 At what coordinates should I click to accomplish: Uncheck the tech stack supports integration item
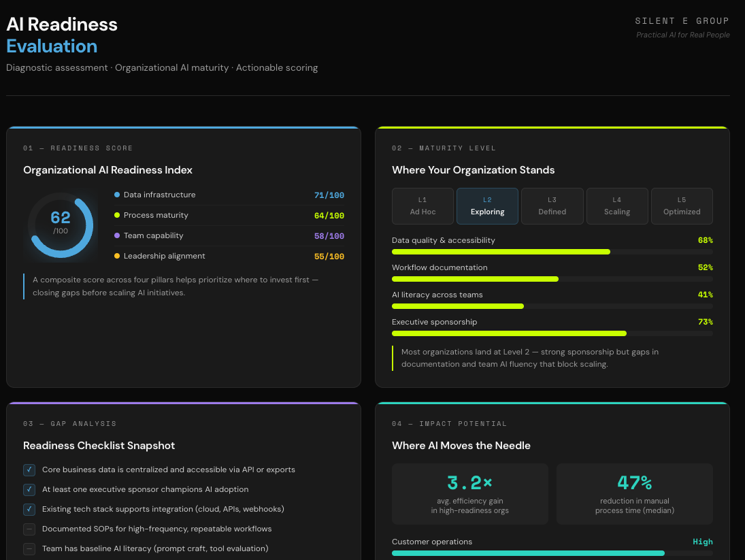[29, 509]
